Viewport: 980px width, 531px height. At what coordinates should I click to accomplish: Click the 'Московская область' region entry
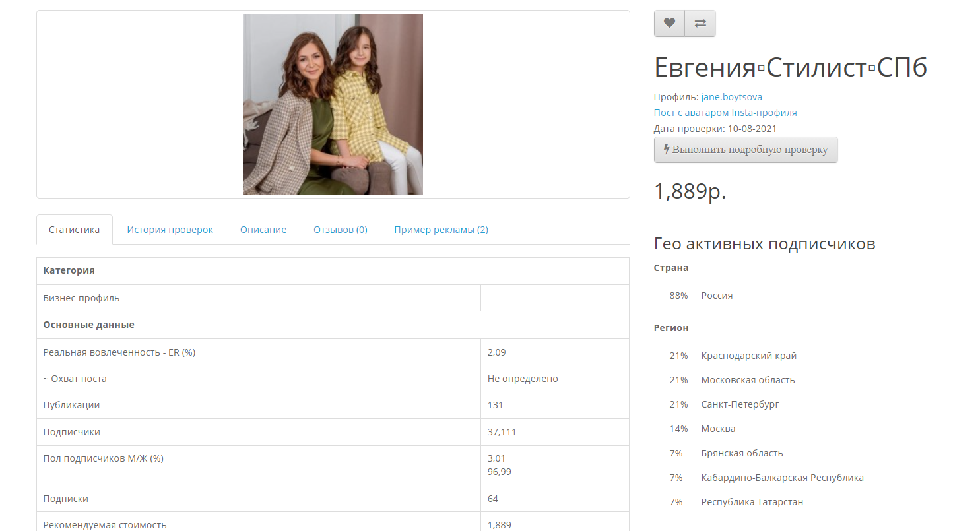point(748,380)
